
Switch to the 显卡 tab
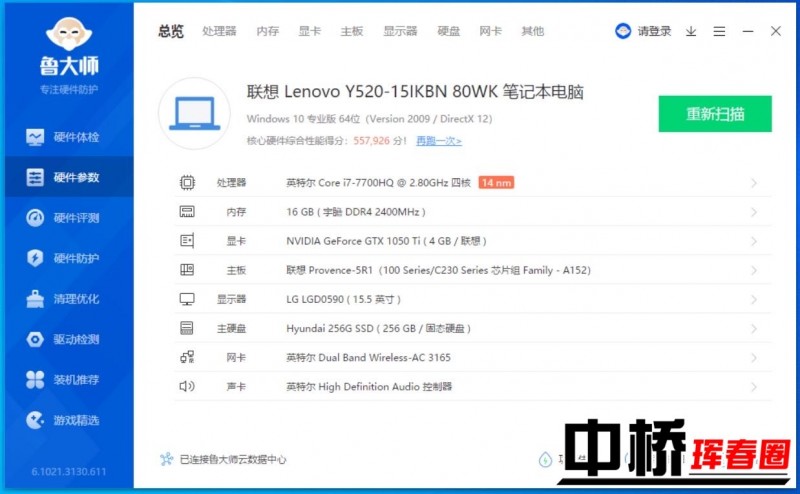pyautogui.click(x=310, y=31)
